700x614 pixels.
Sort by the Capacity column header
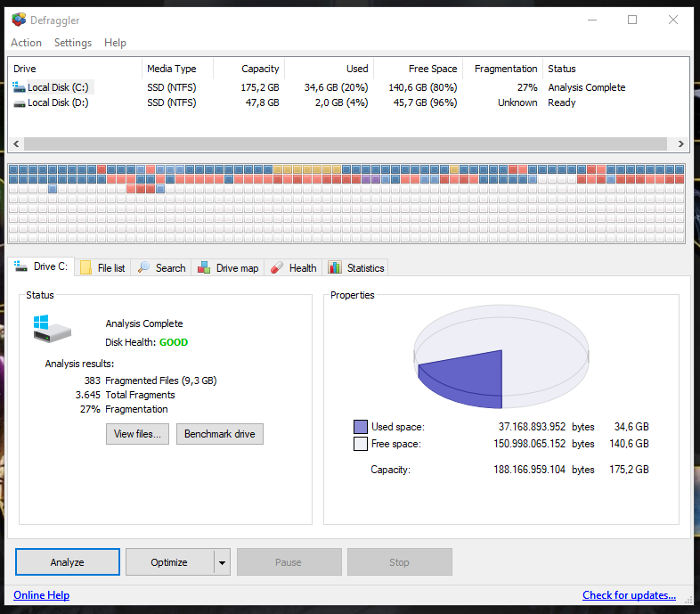pos(249,69)
